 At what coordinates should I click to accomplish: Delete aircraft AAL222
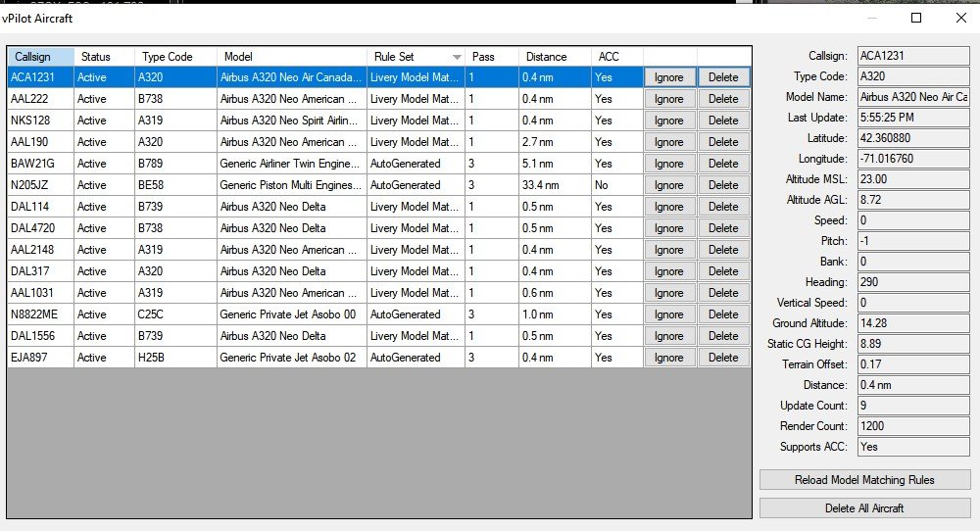pos(723,99)
